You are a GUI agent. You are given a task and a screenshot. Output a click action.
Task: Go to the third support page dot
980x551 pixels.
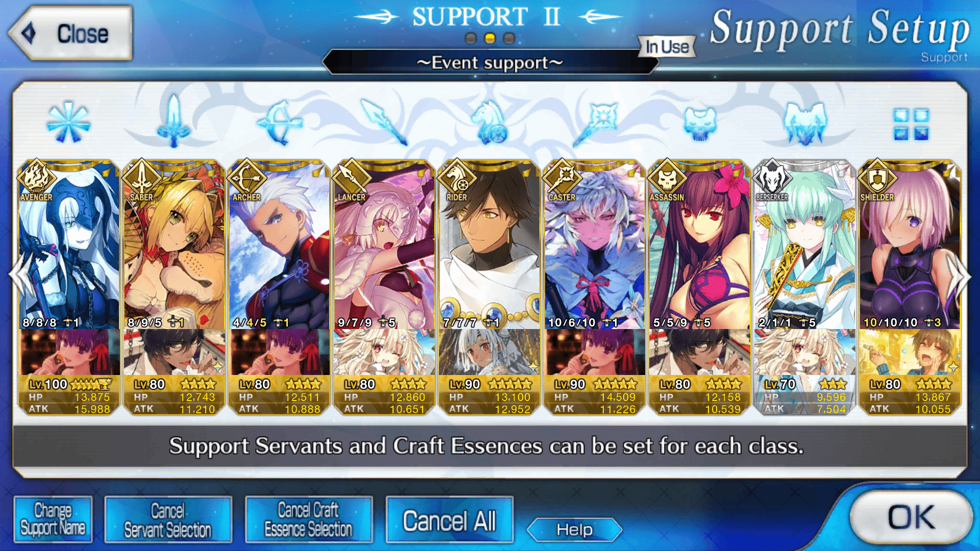(509, 38)
